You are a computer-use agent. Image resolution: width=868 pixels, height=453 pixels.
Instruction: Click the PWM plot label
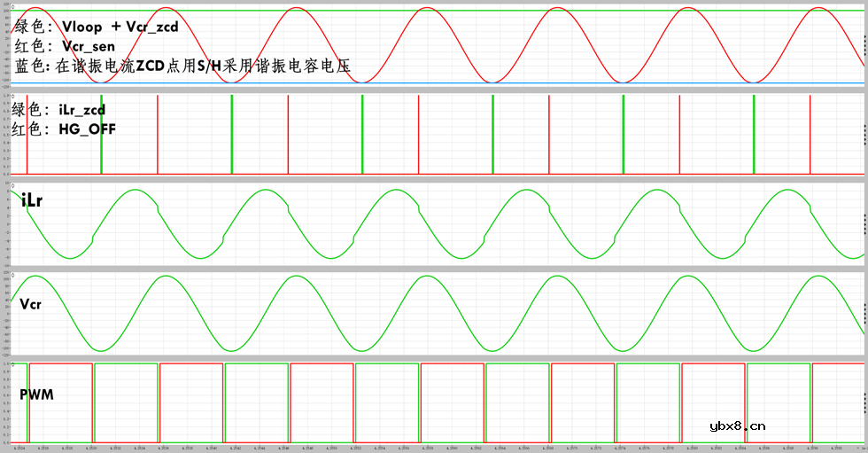pos(36,393)
